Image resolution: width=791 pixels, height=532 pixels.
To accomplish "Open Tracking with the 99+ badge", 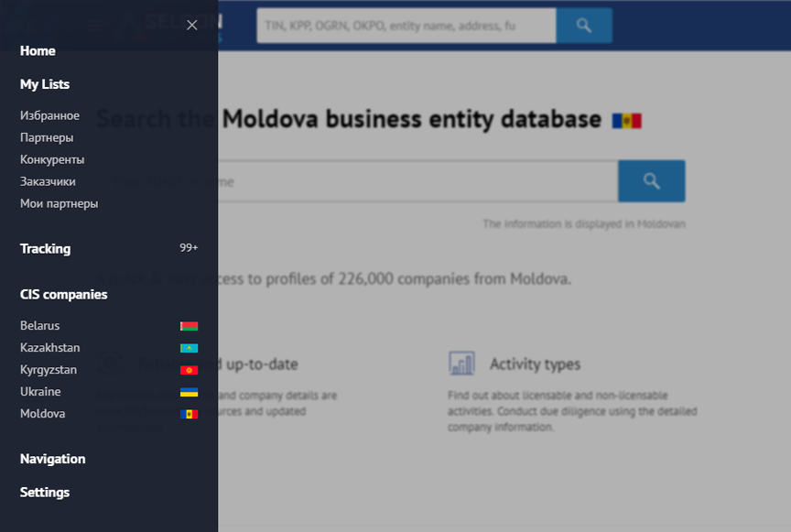I will (109, 248).
